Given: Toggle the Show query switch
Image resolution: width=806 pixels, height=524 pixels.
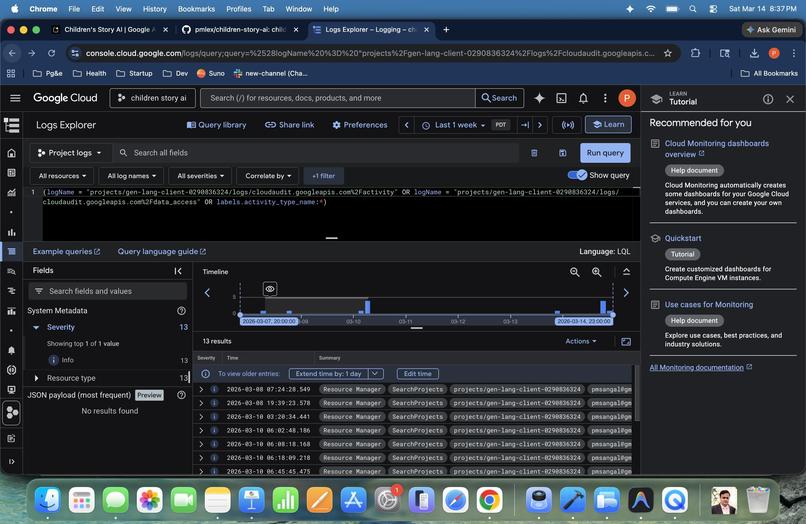Looking at the screenshot, I should (x=577, y=175).
